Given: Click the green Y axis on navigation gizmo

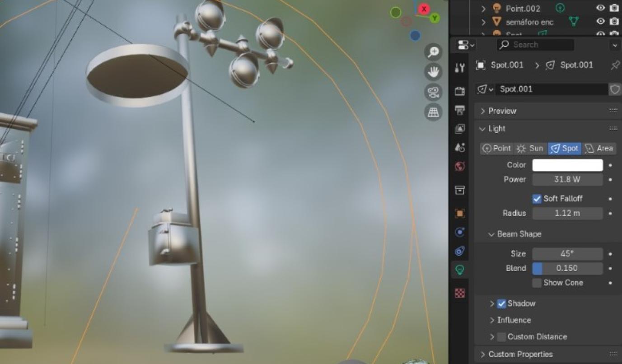Looking at the screenshot, I should tap(435, 18).
